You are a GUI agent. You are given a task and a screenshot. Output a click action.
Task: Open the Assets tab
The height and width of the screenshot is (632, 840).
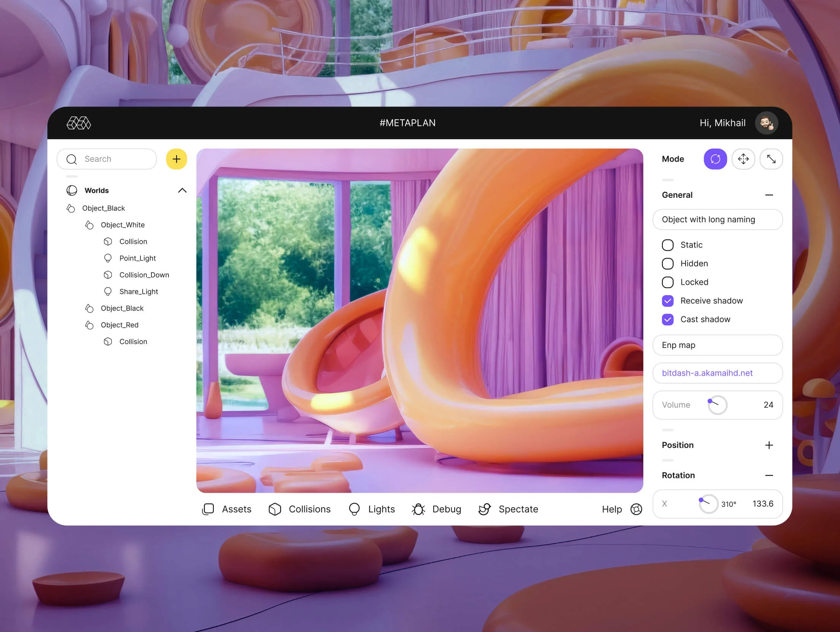click(x=227, y=509)
